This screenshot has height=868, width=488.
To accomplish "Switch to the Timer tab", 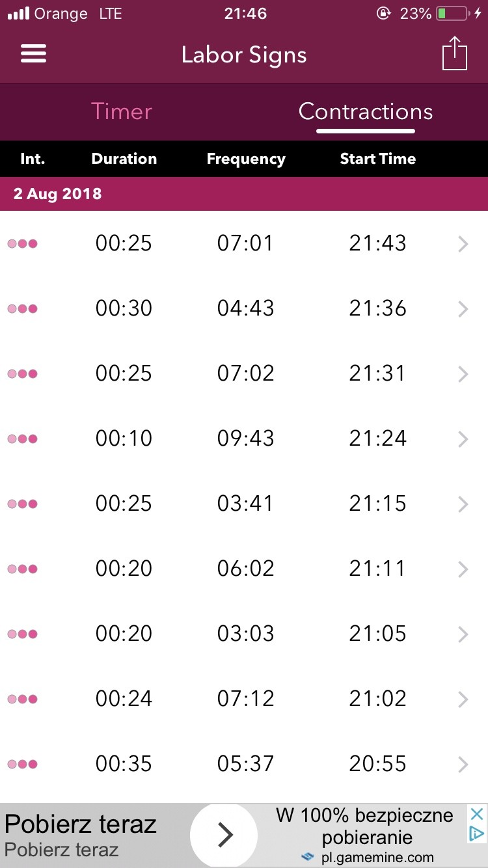I will 122,111.
